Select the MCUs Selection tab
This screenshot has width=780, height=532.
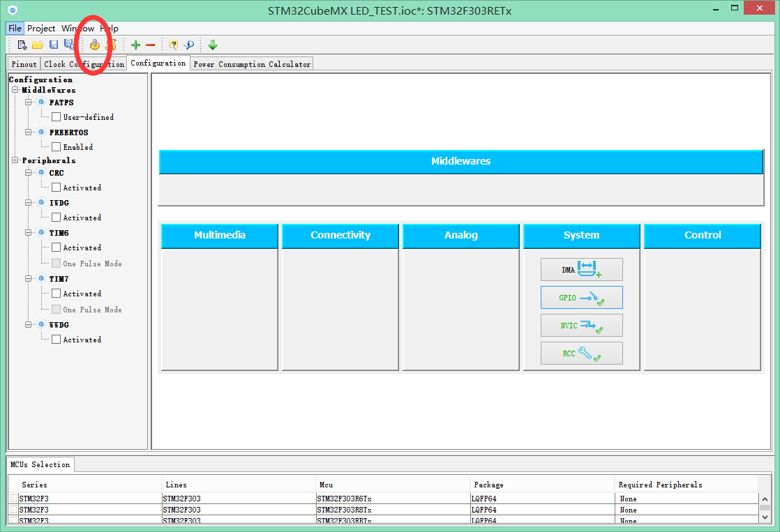(40, 464)
